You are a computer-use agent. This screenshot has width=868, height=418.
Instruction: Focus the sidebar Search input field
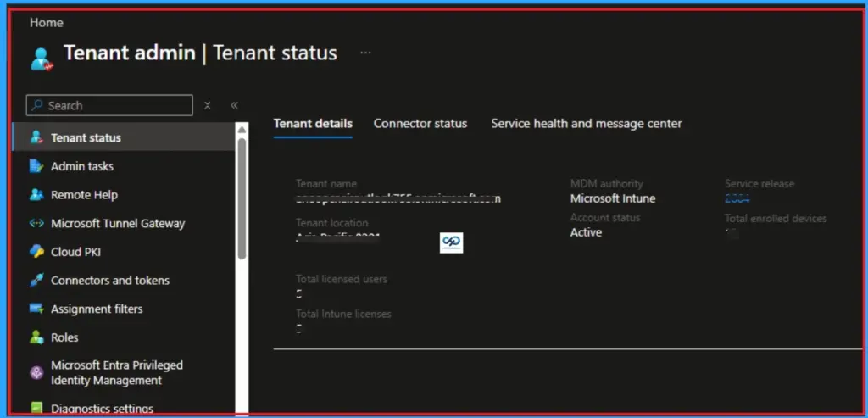click(109, 105)
